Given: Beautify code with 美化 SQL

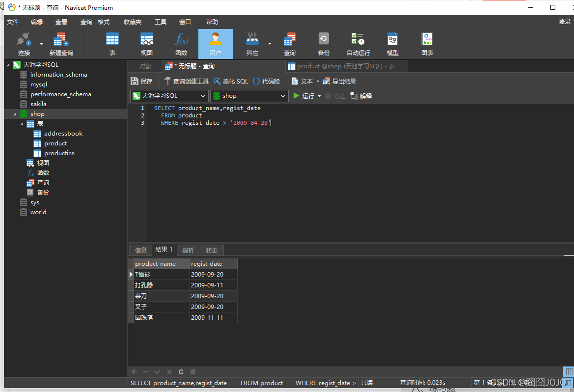Looking at the screenshot, I should (x=231, y=82).
